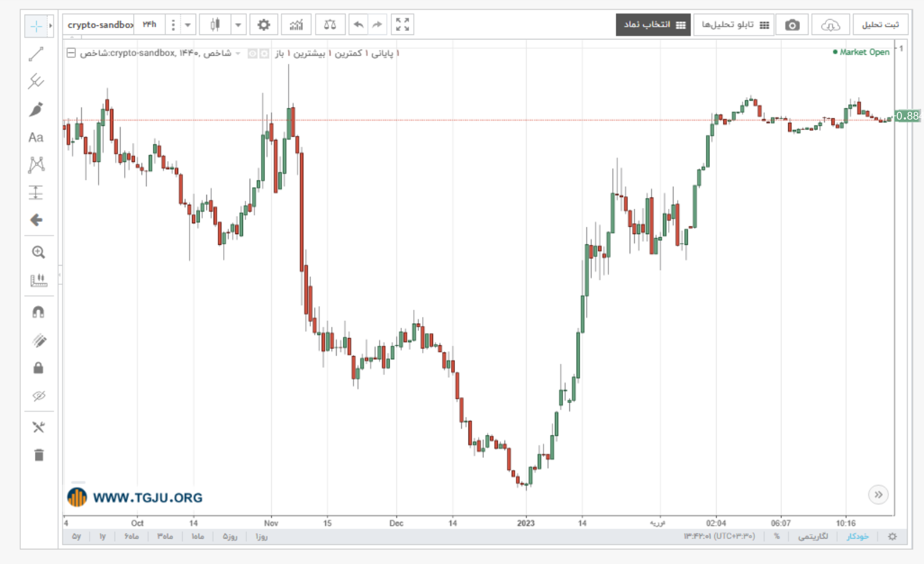Toggle lock all drawing tools

point(38,368)
